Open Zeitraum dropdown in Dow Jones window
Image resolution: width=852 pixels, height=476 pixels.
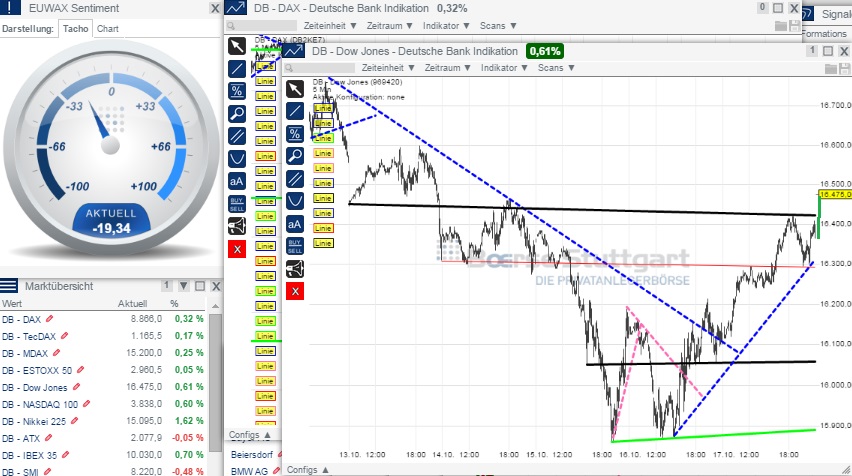pyautogui.click(x=448, y=68)
